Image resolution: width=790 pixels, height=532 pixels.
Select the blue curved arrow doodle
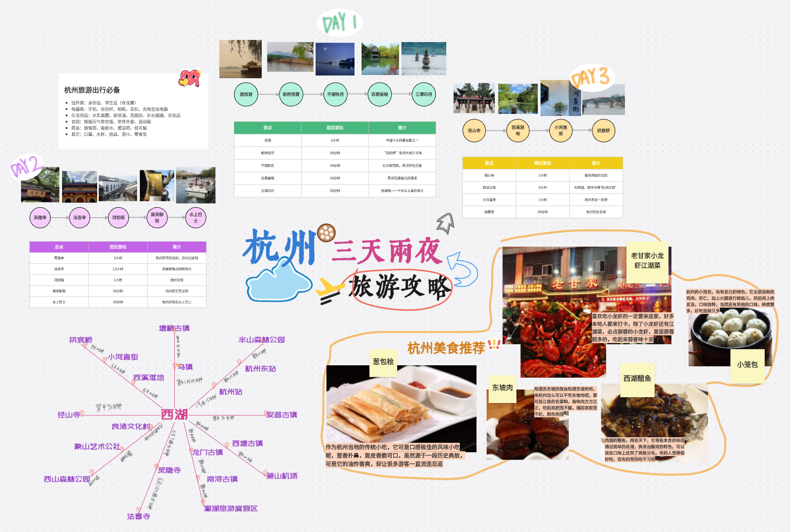462,269
